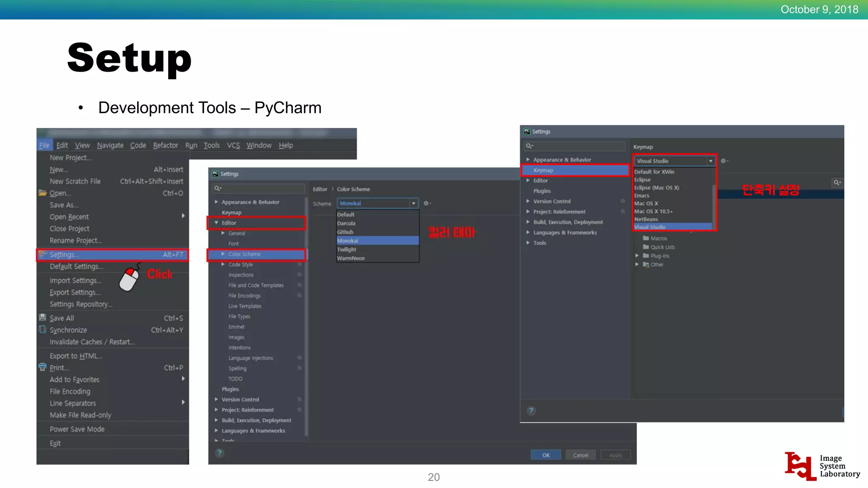Click the gear icon beside Scheme dropdown
868x488 pixels.
tap(427, 203)
